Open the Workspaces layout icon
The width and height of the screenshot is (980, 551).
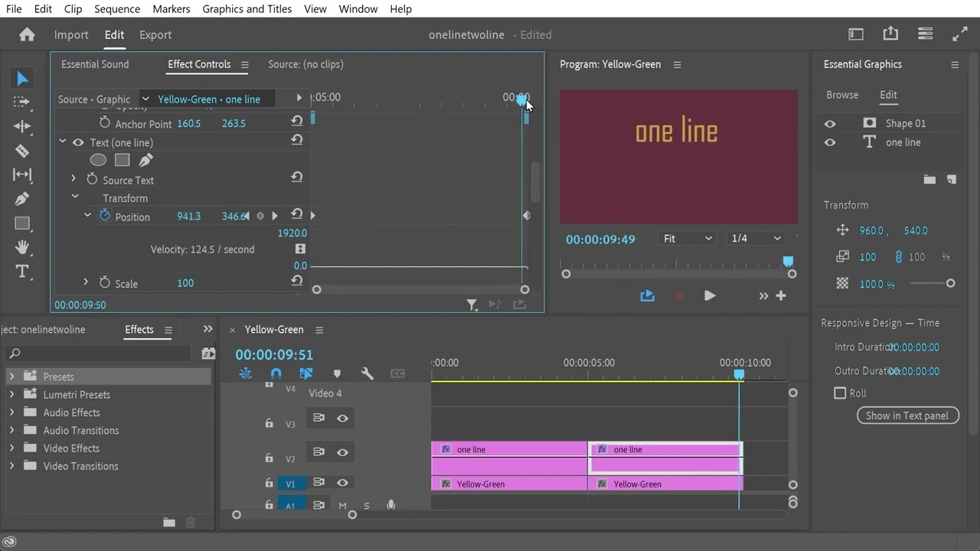[x=856, y=34]
